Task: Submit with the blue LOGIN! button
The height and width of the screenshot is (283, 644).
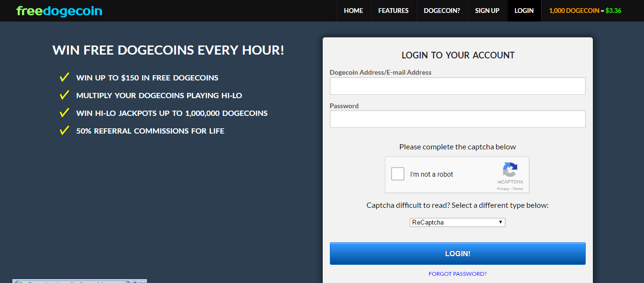Action: [458, 253]
